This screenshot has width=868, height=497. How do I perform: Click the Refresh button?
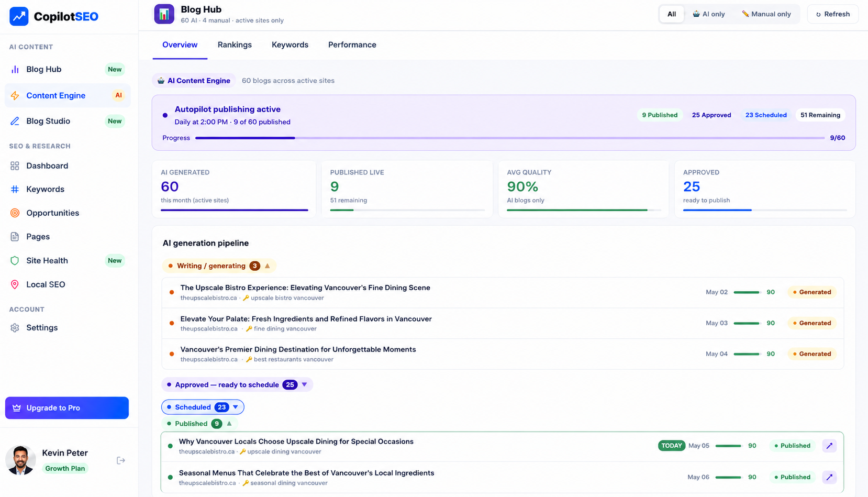832,14
